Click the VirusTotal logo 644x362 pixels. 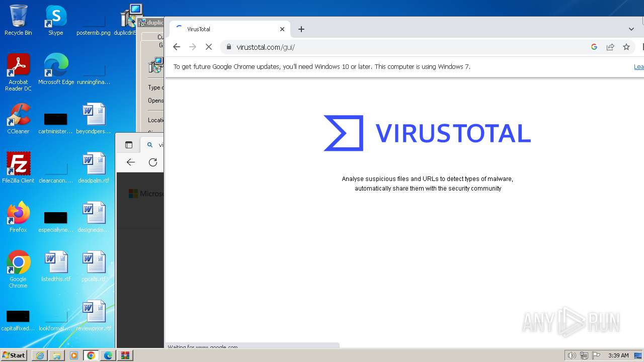[x=427, y=133]
